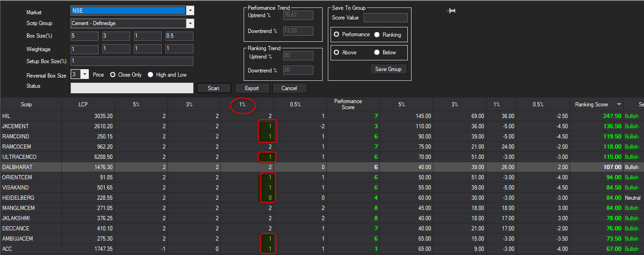Image resolution: width=644 pixels, height=255 pixels.
Task: Click ranking score 247.50
Action: pyautogui.click(x=612, y=116)
